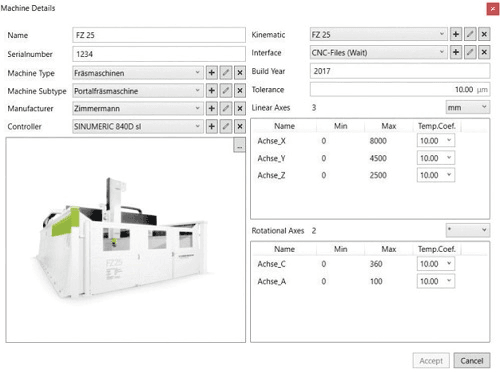This screenshot has height=373, width=500.
Task: Edit Machine Subtype with pencil icon
Action: (x=226, y=91)
